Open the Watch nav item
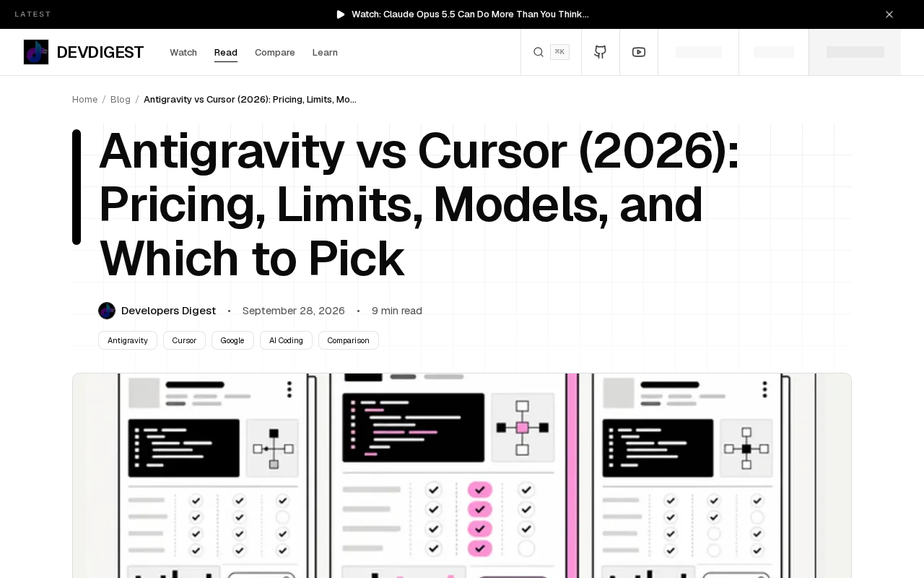 tap(183, 52)
